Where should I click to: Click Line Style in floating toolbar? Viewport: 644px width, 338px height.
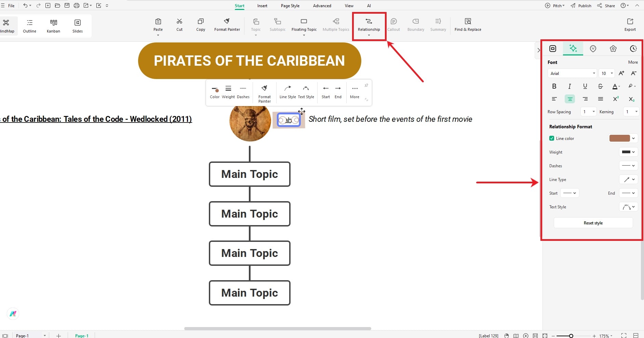pyautogui.click(x=288, y=92)
